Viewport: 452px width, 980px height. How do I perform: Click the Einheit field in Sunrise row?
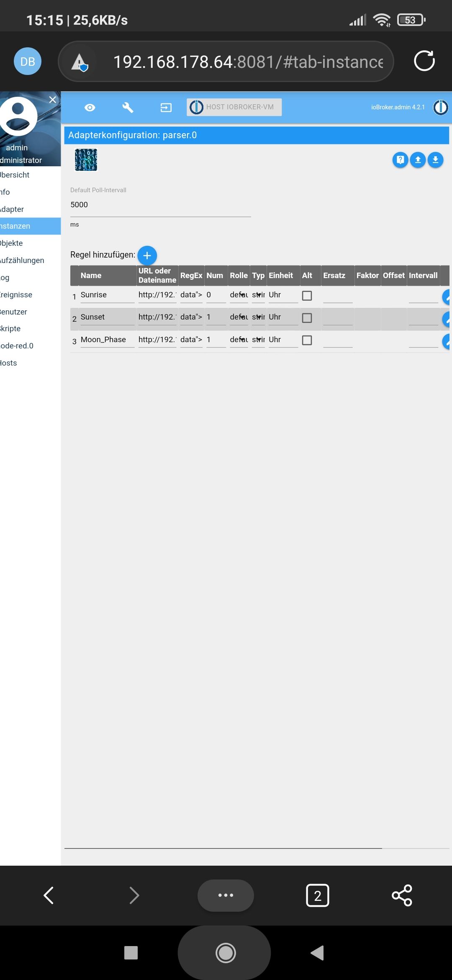283,295
